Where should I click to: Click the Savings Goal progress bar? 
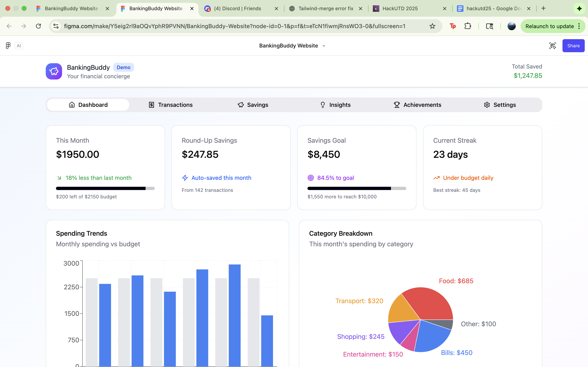click(x=356, y=188)
